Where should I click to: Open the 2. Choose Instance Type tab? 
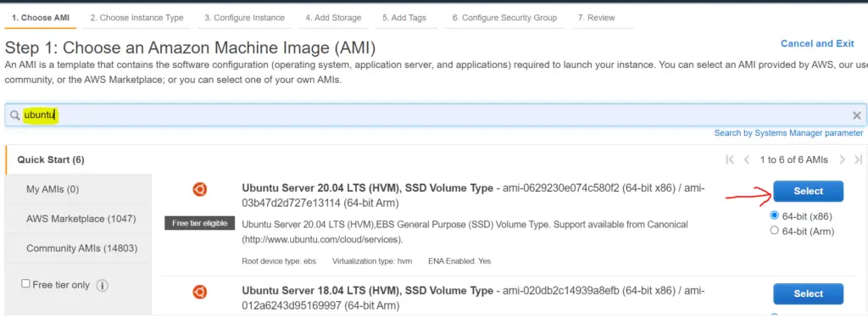(136, 18)
